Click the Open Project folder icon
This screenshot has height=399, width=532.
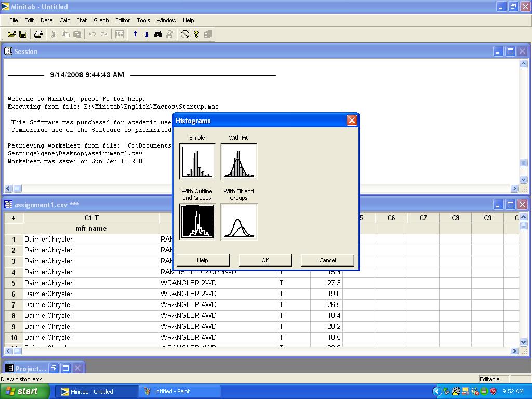click(11, 34)
